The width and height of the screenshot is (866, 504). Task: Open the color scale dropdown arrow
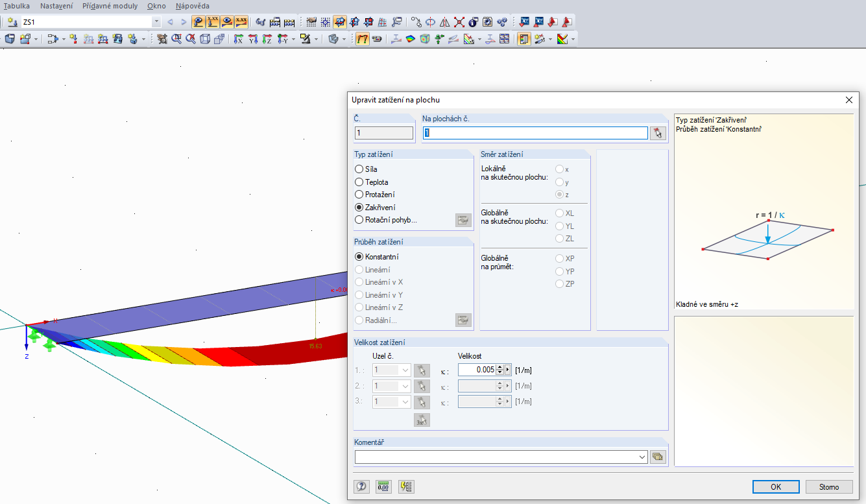click(573, 39)
